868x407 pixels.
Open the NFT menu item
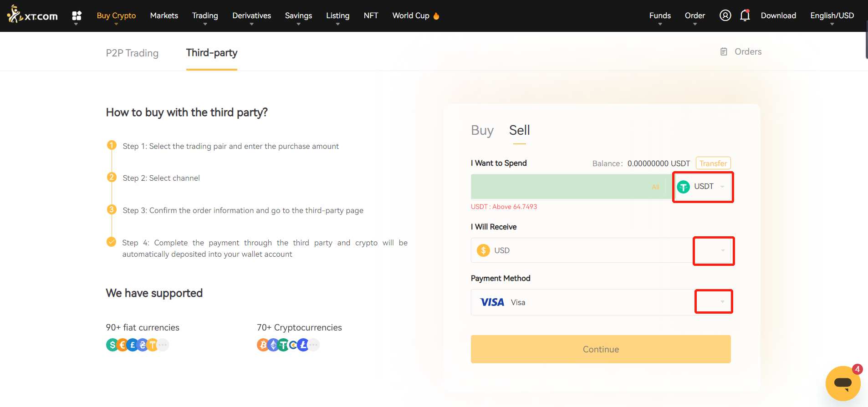[x=371, y=15]
